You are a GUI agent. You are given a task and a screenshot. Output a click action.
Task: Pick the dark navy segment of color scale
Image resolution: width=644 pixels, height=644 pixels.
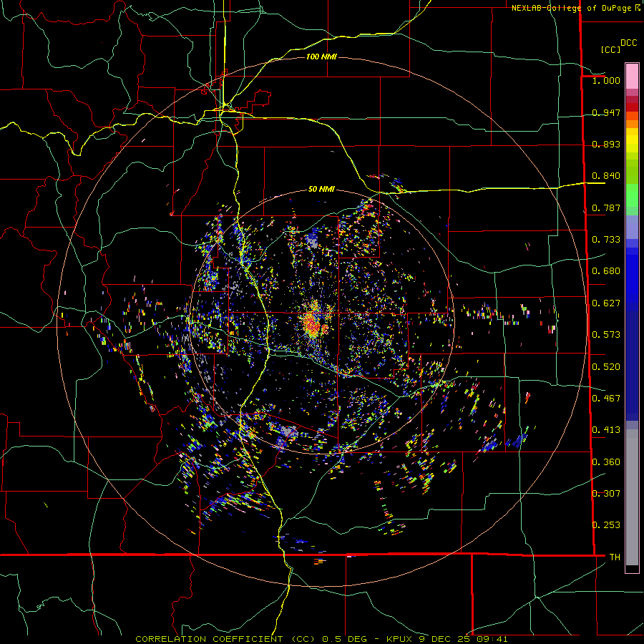tap(632, 366)
